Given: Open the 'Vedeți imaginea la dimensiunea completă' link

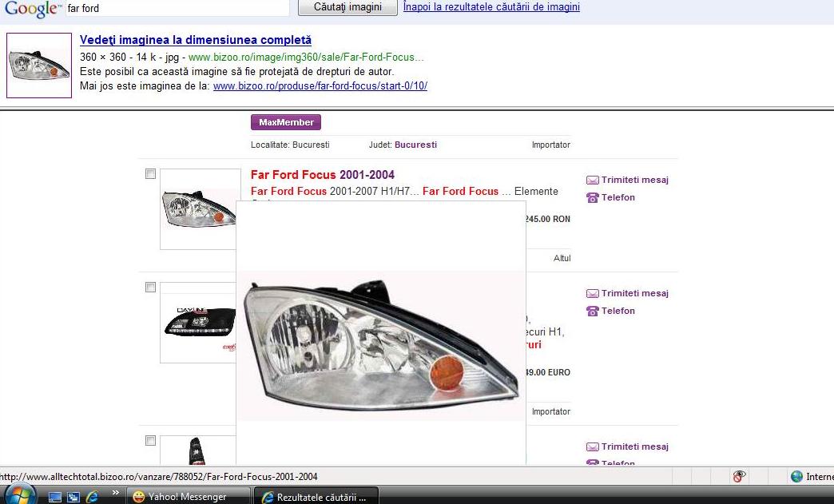Looking at the screenshot, I should point(196,40).
